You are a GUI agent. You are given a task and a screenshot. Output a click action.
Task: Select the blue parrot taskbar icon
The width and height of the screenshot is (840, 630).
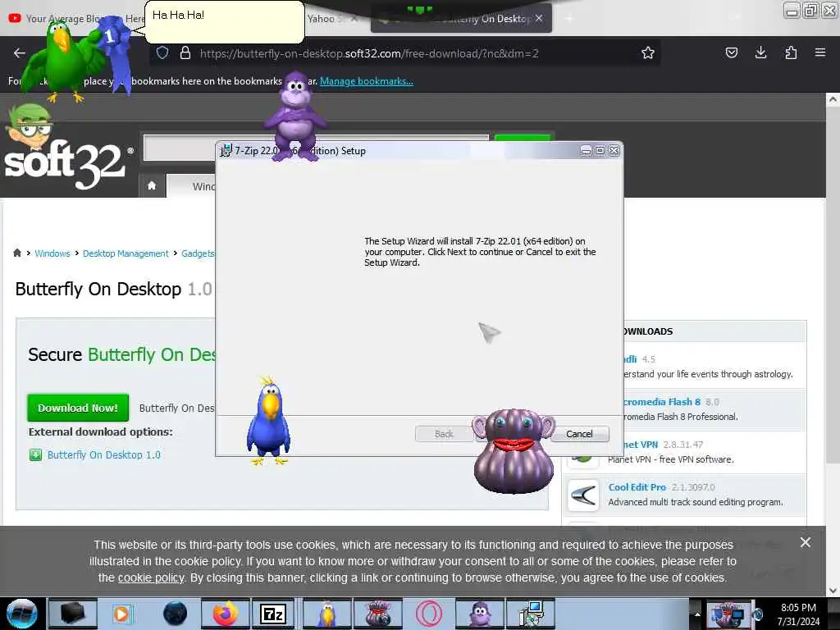click(x=326, y=614)
